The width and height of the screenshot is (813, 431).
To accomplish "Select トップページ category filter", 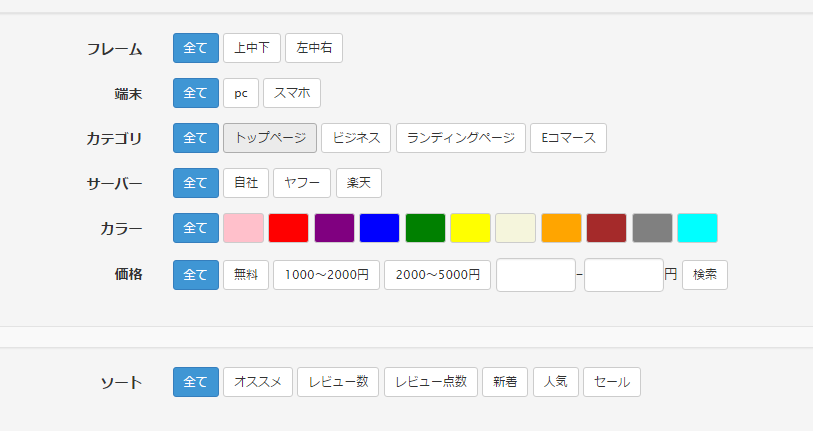I will [x=270, y=138].
